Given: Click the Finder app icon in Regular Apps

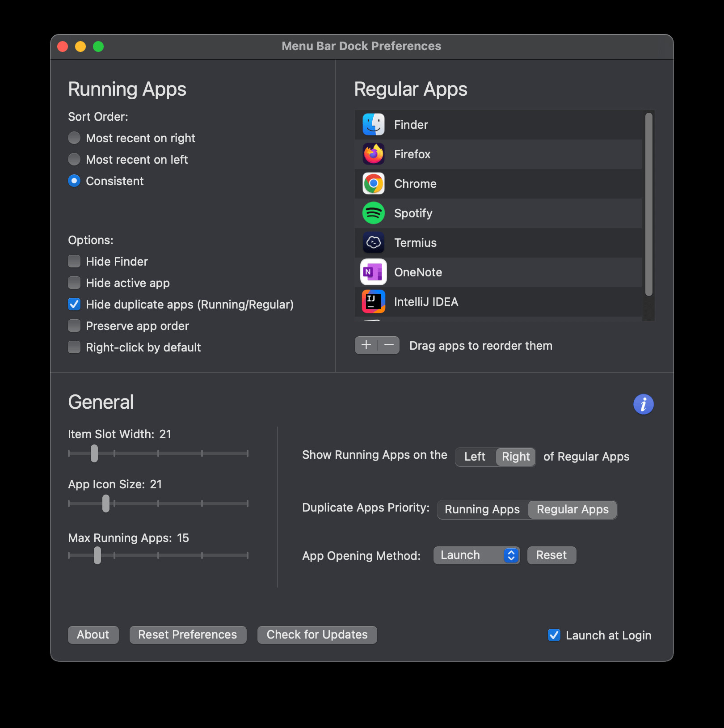Looking at the screenshot, I should coord(374,124).
